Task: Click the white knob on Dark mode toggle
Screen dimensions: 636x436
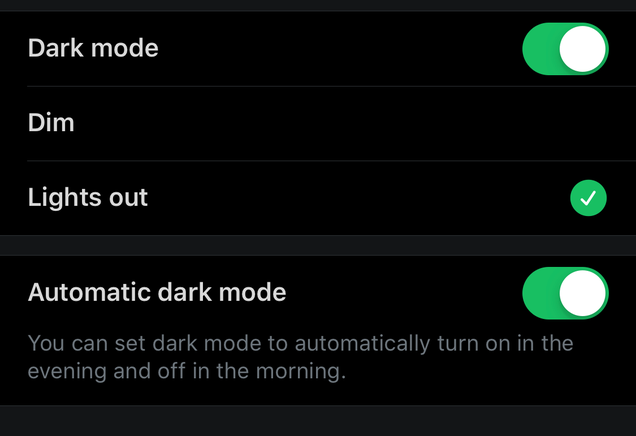Action: (x=582, y=49)
